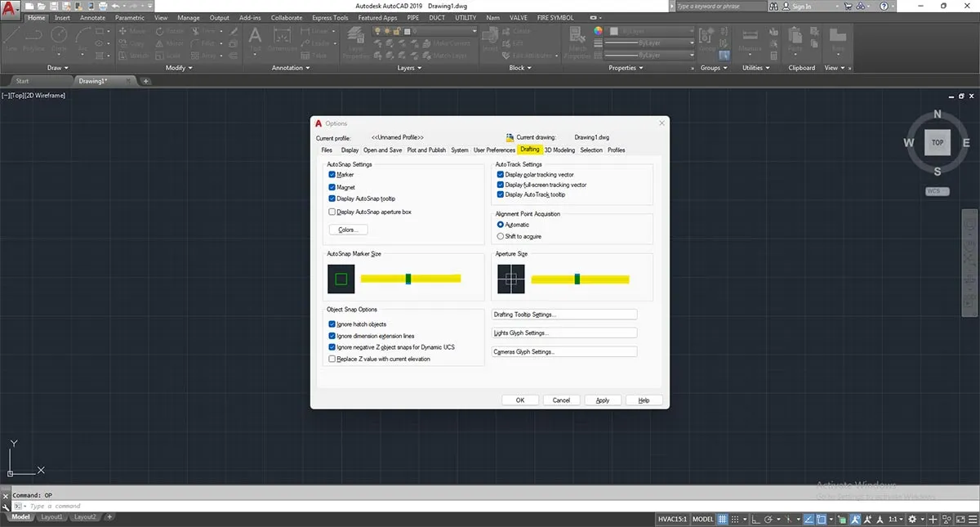Select the Line tool in the Draw panel
The height and width of the screenshot is (527, 980).
12,37
